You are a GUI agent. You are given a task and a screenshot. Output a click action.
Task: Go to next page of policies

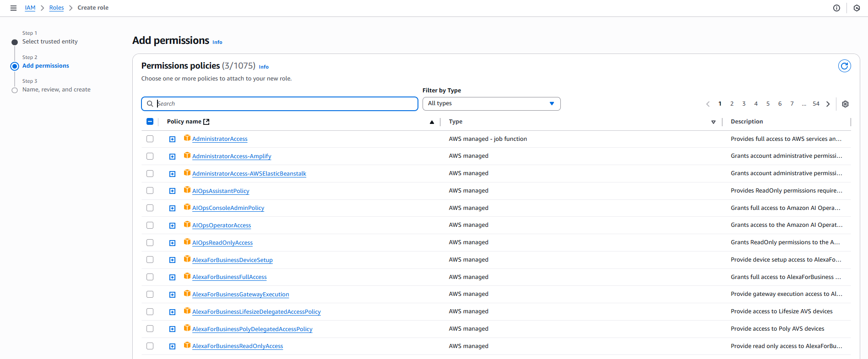(828, 104)
